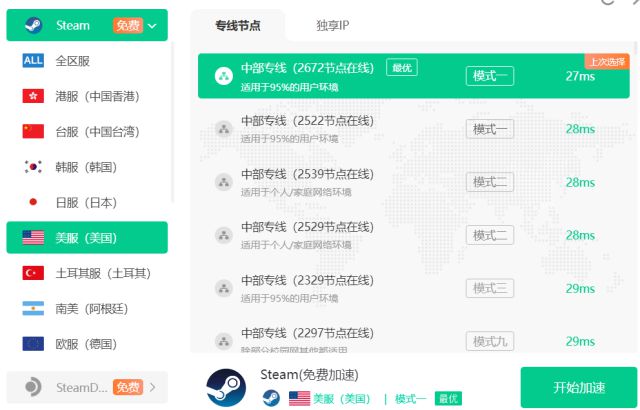This screenshot has height=410, width=640.
Task: Open 模式一 dropdown for 2522 node
Action: pyautogui.click(x=490, y=129)
